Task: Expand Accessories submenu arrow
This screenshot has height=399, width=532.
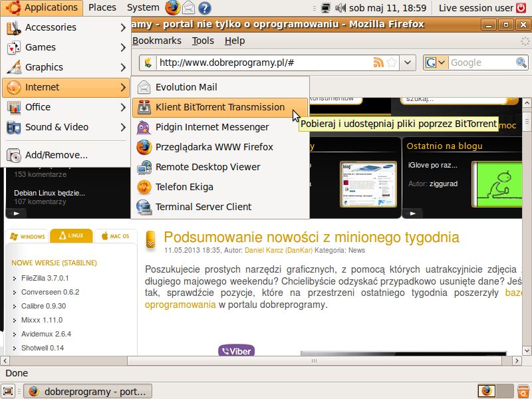Action: click(123, 27)
